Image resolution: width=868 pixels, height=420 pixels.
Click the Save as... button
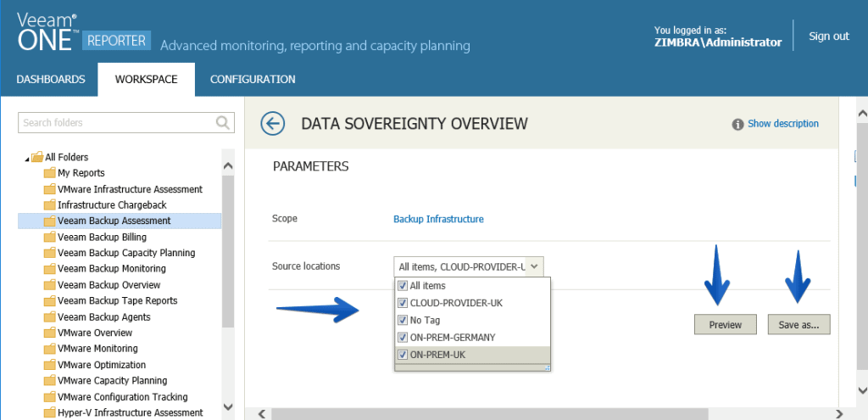point(798,325)
